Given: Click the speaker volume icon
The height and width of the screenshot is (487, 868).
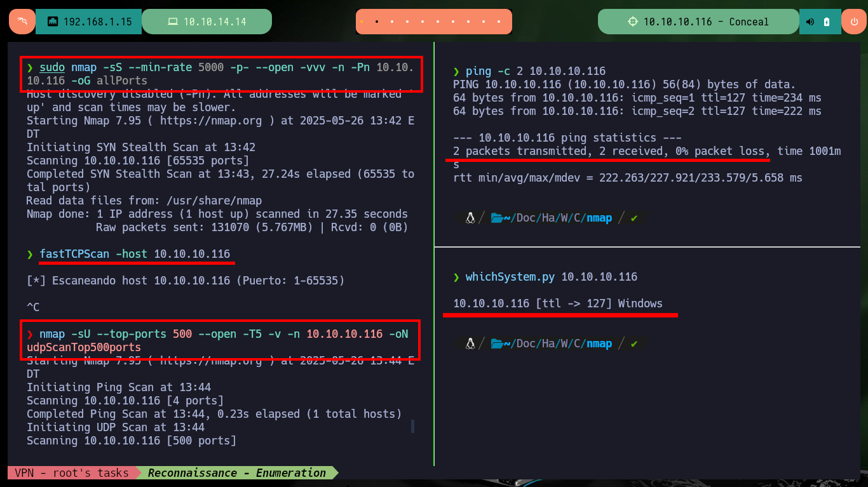Looking at the screenshot, I should 810,22.
